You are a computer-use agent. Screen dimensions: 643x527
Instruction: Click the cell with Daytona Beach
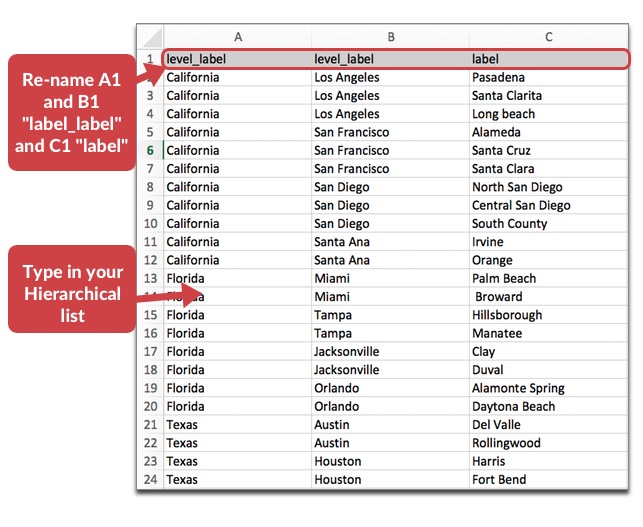pyautogui.click(x=549, y=406)
